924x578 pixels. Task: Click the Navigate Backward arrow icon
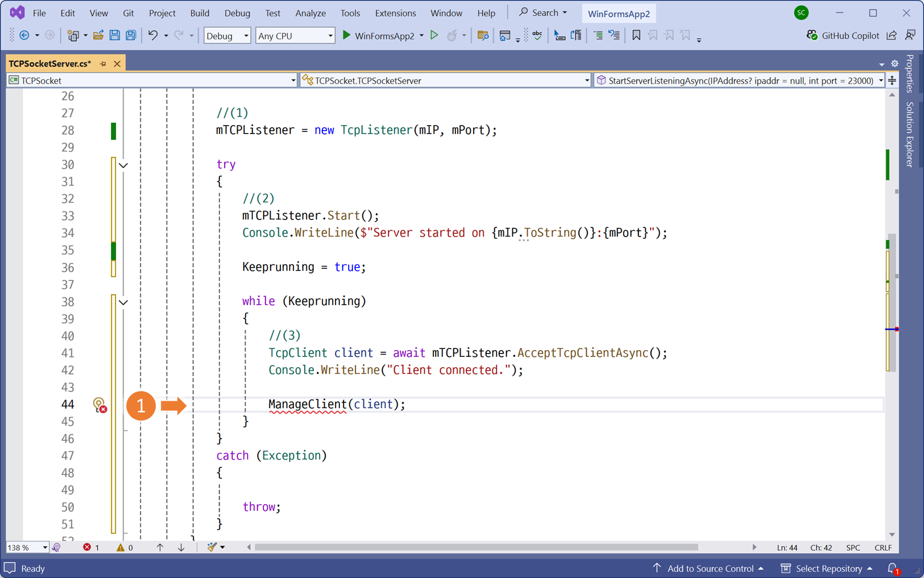click(x=24, y=35)
